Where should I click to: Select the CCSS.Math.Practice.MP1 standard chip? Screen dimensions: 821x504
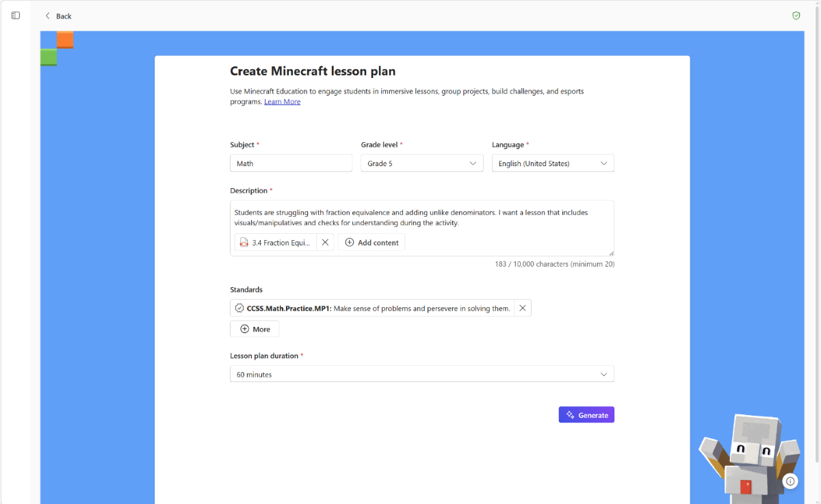[x=373, y=308]
